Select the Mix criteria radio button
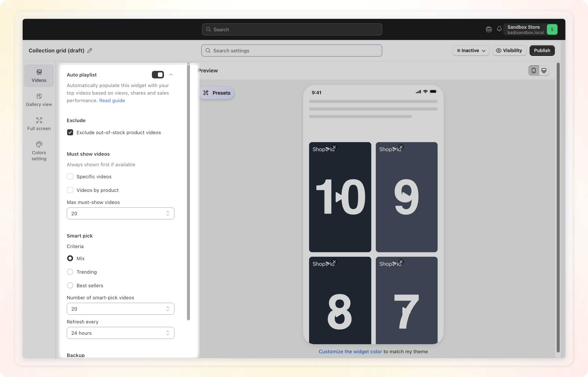This screenshot has width=588, height=377. click(70, 258)
